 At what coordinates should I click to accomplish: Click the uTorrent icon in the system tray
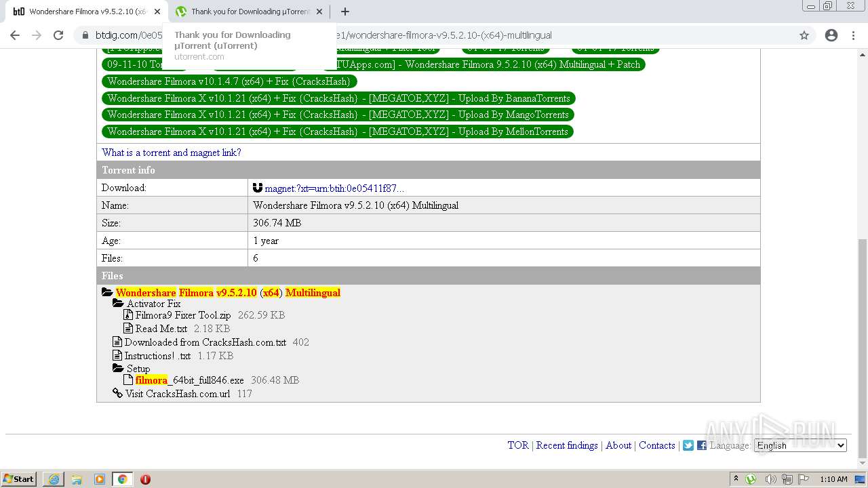(x=751, y=479)
